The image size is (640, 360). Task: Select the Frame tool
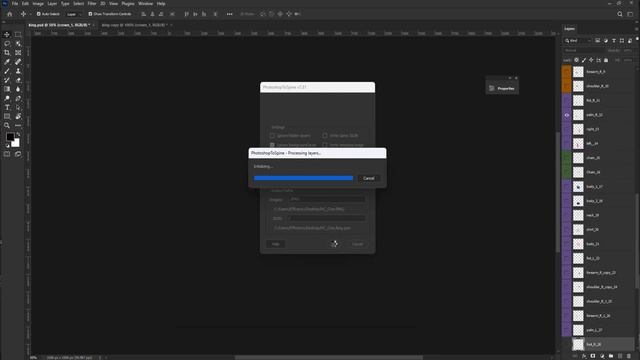point(18,53)
